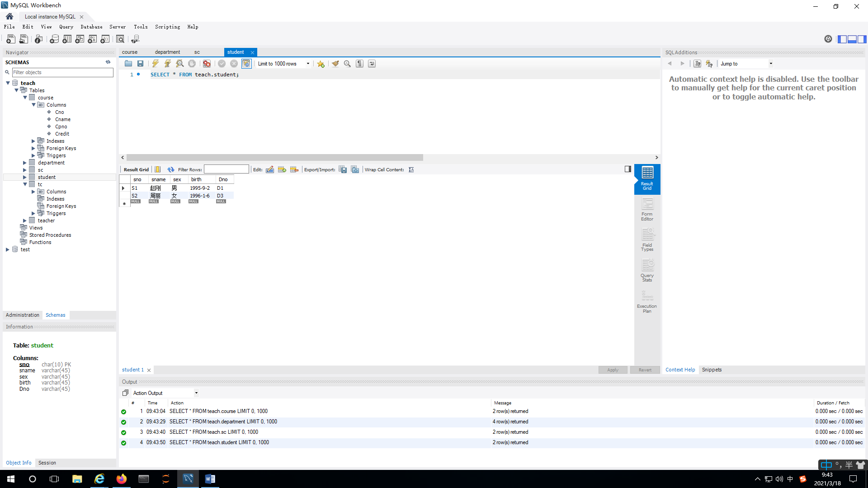Click create new view icon
The width and height of the screenshot is (868, 488).
(80, 39)
